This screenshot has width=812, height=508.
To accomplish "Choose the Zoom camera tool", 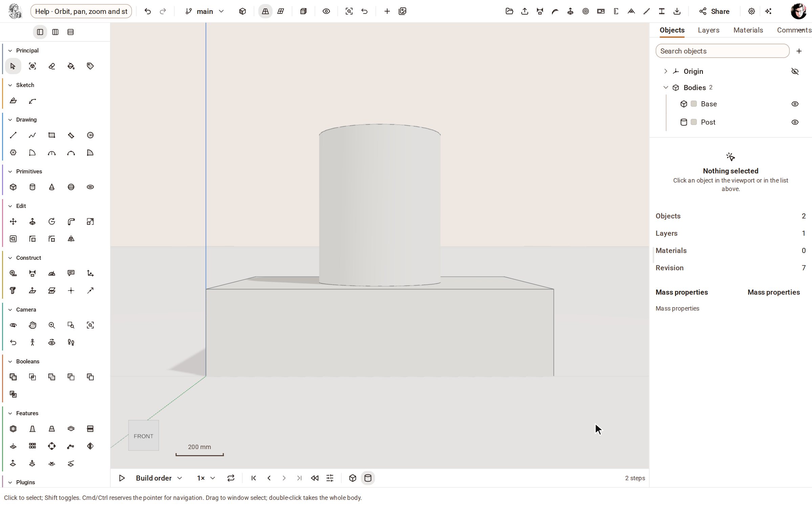I will pyautogui.click(x=52, y=325).
